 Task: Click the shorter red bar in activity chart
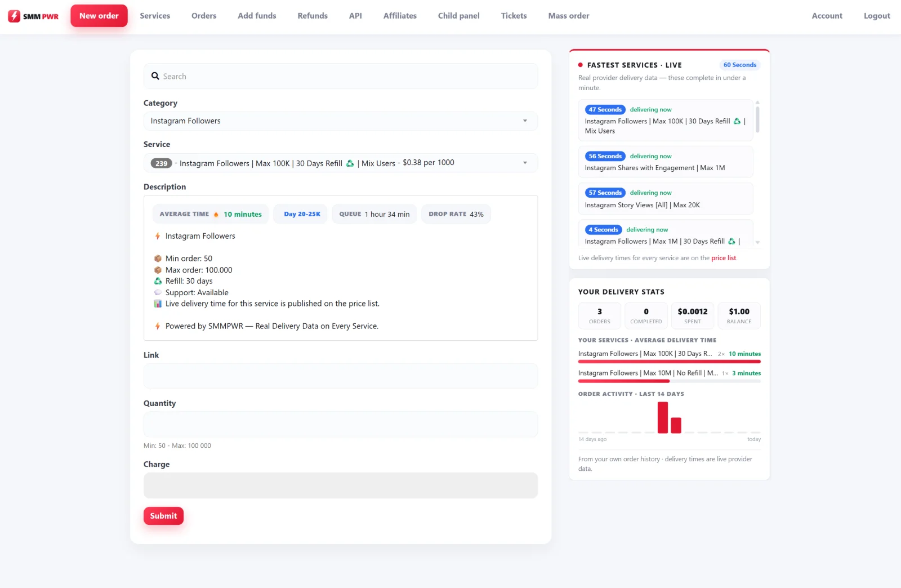pos(676,425)
